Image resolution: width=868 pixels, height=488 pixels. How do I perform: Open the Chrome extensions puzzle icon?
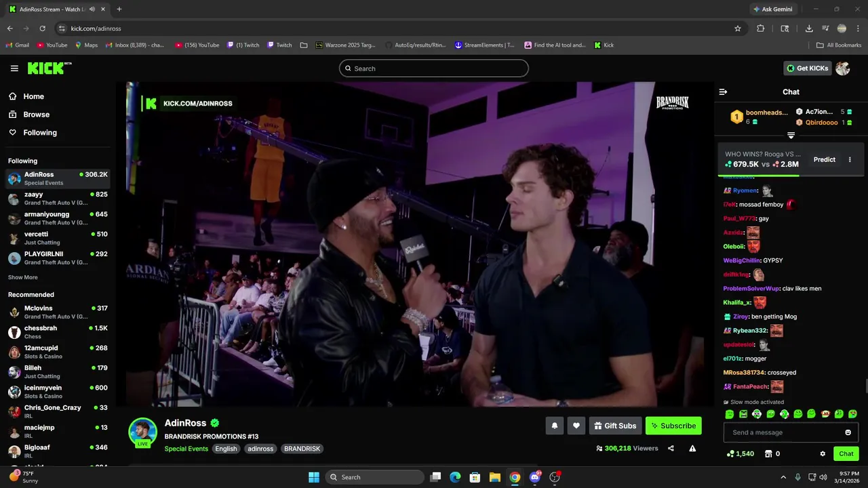[760, 28]
